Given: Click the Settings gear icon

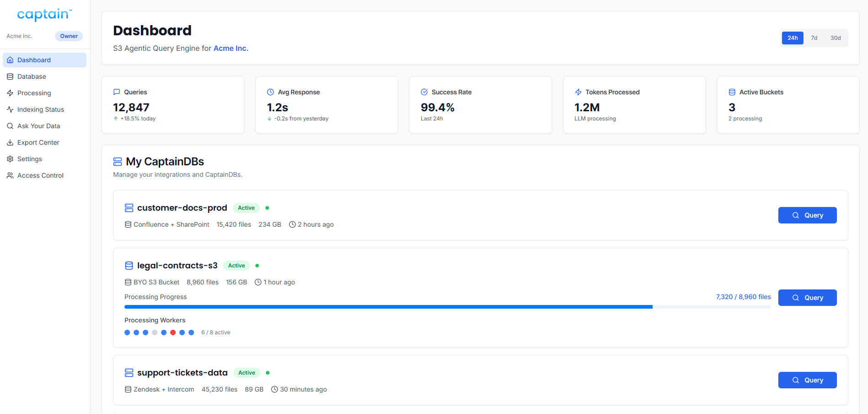Looking at the screenshot, I should point(10,159).
